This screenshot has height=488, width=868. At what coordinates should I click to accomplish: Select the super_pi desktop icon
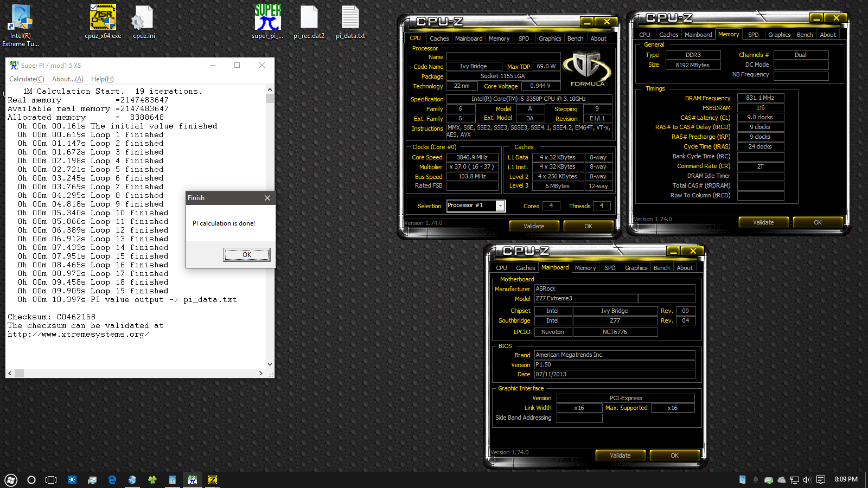tap(267, 22)
